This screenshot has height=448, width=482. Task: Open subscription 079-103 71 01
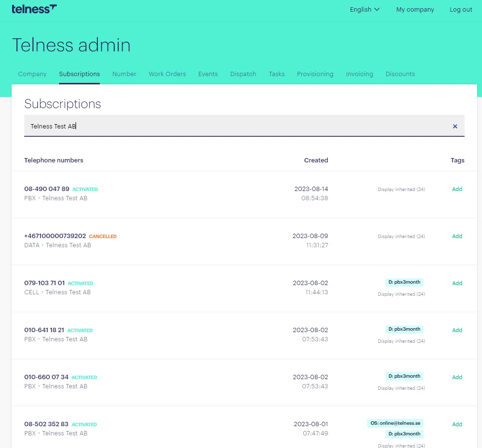click(x=45, y=283)
